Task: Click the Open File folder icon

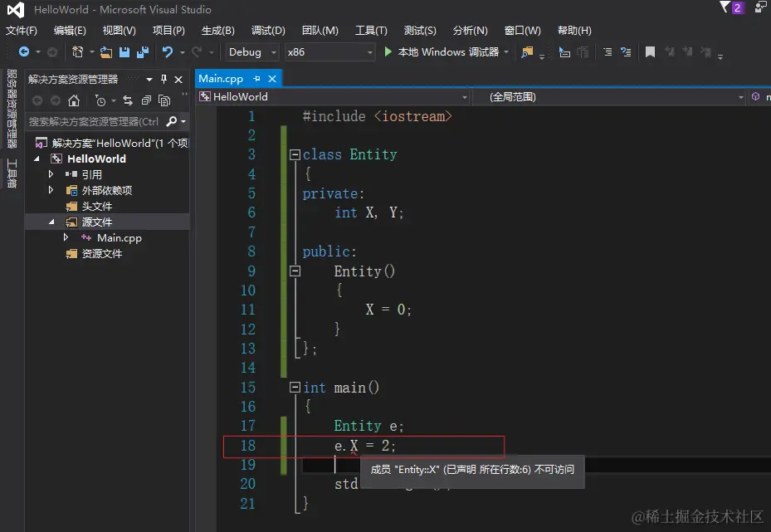Action: (106, 52)
